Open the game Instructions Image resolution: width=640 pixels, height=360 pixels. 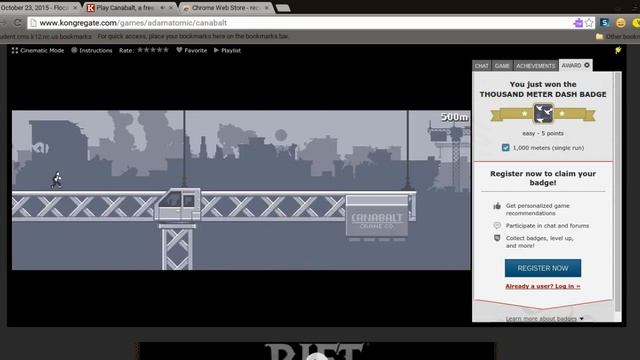[91, 51]
